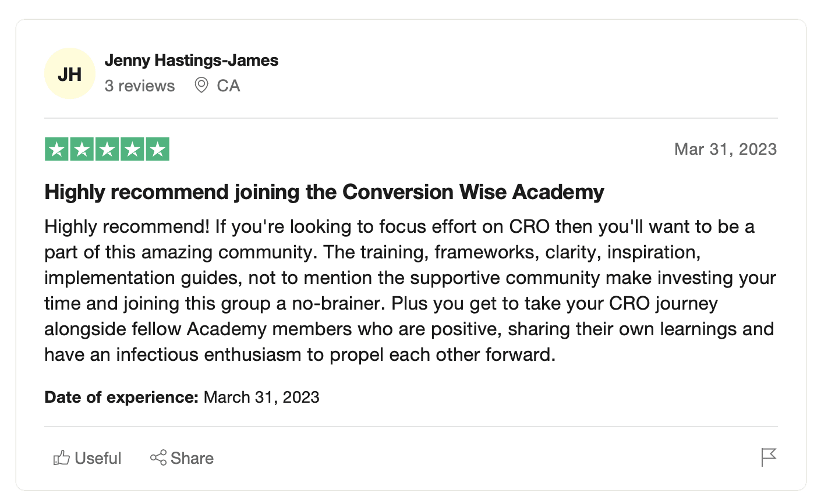Click the "CA" location label
The width and height of the screenshot is (828, 504).
(x=228, y=86)
